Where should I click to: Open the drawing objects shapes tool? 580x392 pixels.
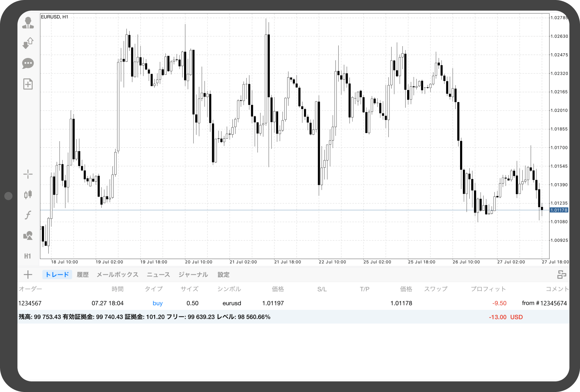(x=28, y=236)
